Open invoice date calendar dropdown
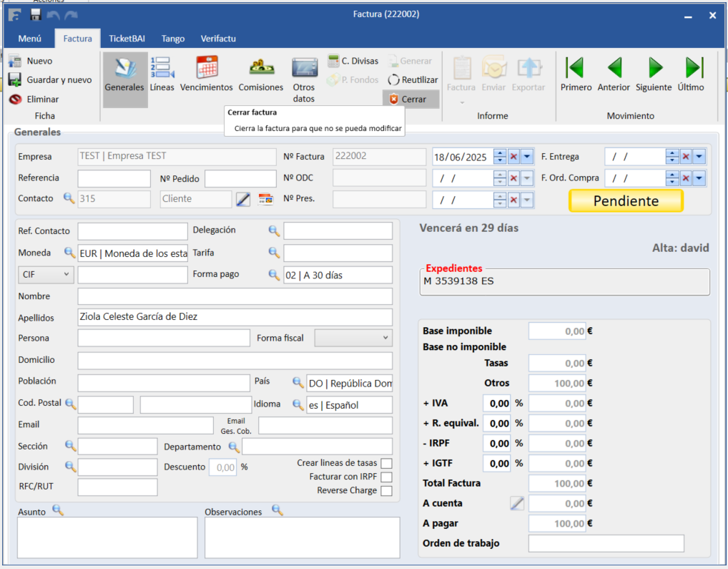This screenshot has height=569, width=728. click(527, 157)
